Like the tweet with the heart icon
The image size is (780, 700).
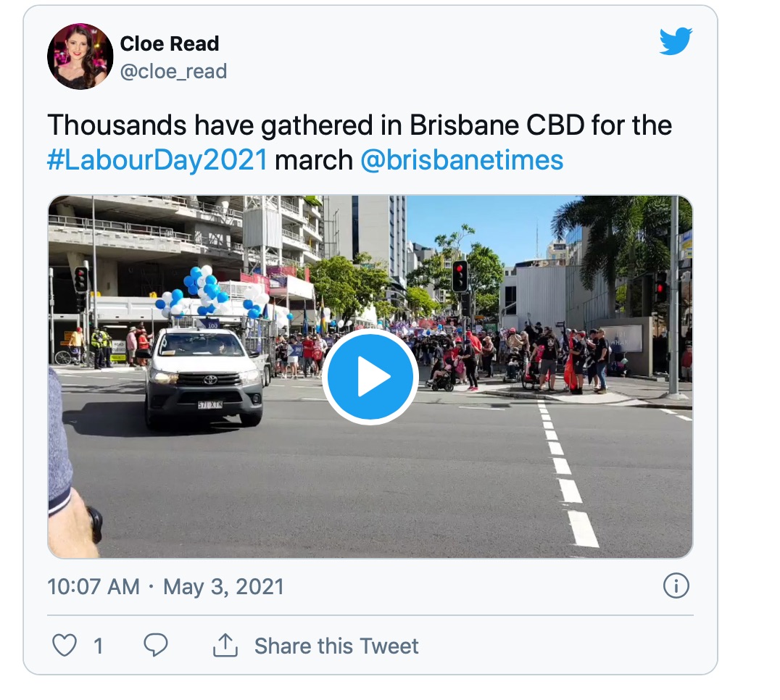point(65,646)
